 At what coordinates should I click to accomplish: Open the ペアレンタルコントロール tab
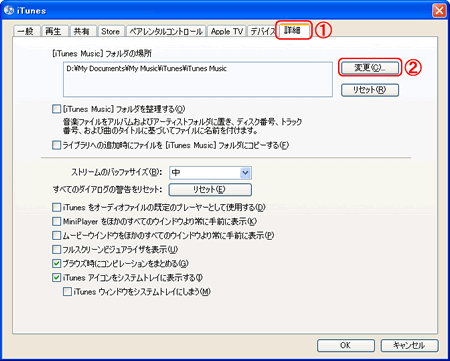(166, 31)
